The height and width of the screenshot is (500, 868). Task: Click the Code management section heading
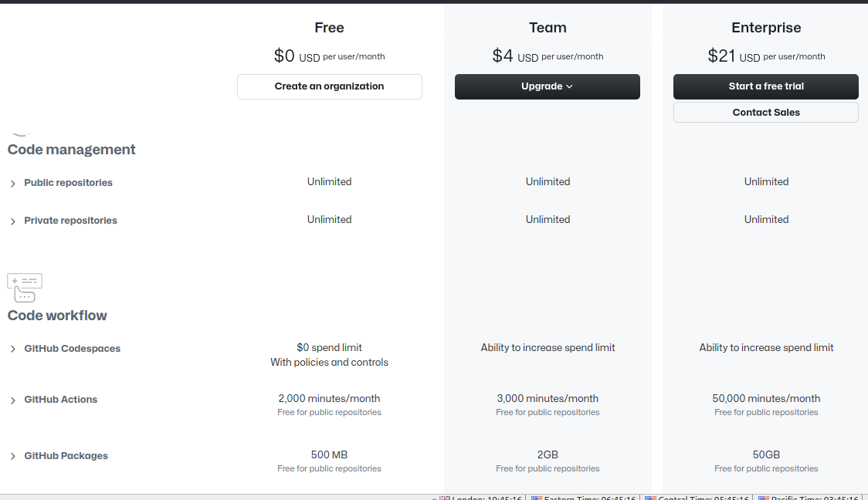point(71,150)
